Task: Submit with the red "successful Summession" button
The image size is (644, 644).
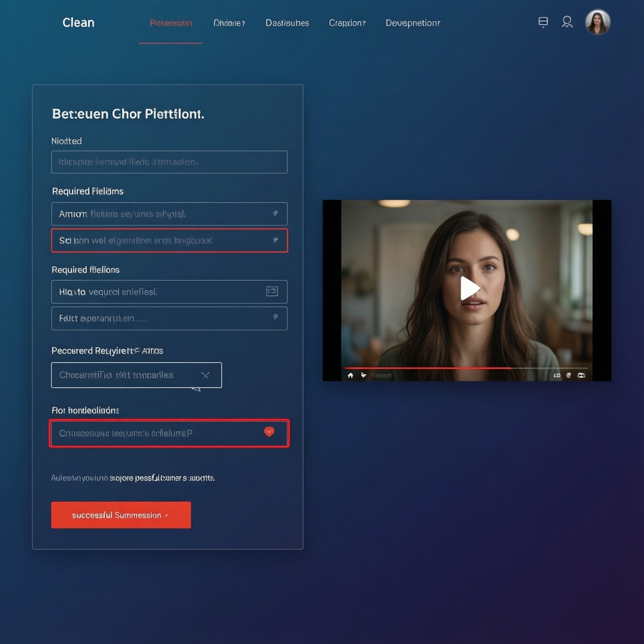Action: click(121, 515)
